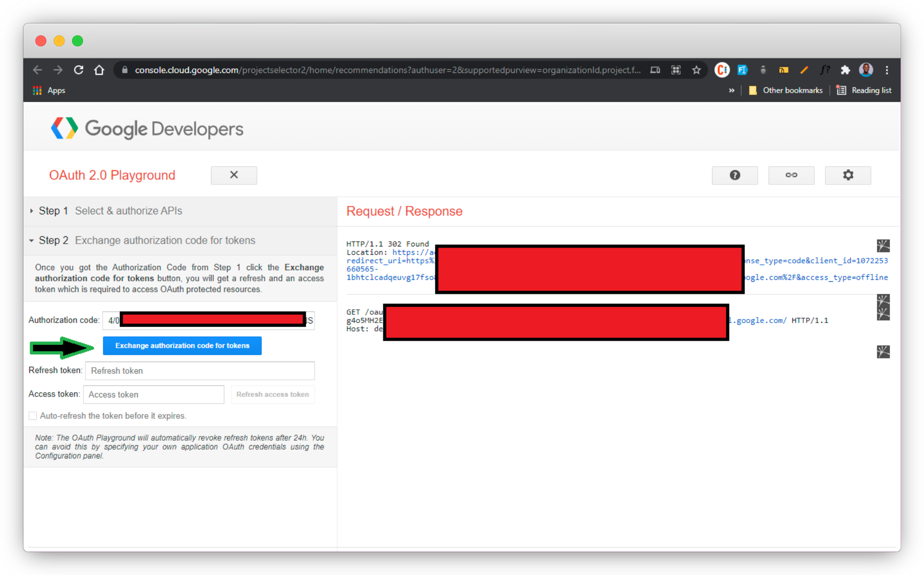Click the grid icon next to the star
924x575 pixels.
pos(676,70)
